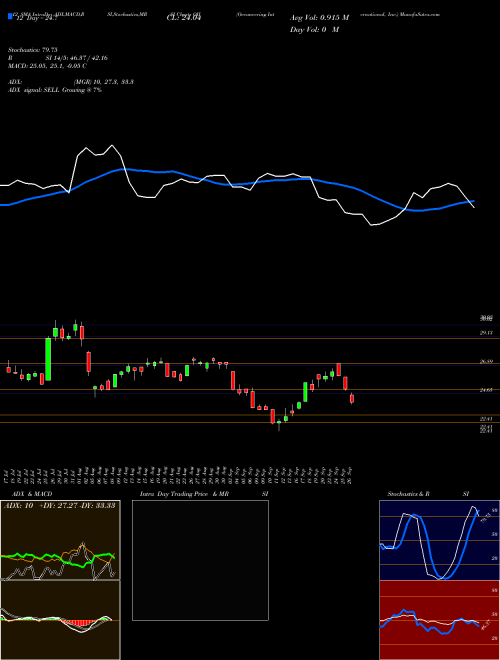The image size is (500, 660).
Task: Click 'ADX: 10 +DY: 27.27 -DY: 33.33' header
Action: pyautogui.click(x=60, y=506)
